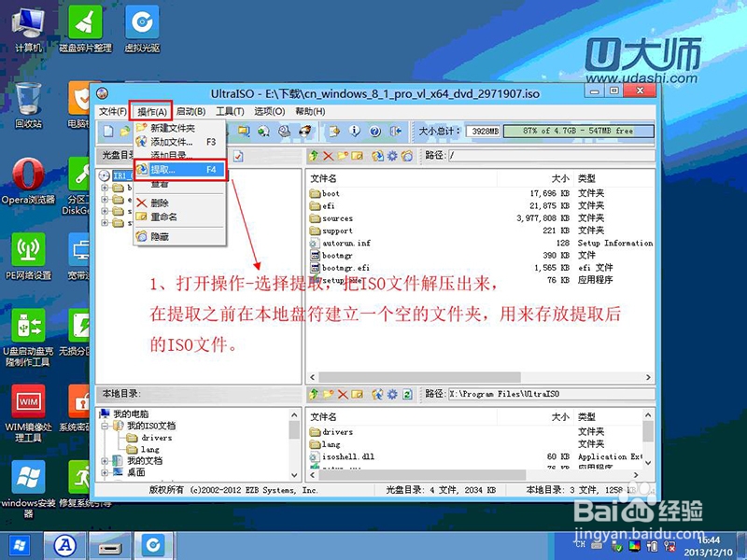Click red X delete icon in local pane toolbar
The height and width of the screenshot is (560, 747).
coord(343,394)
